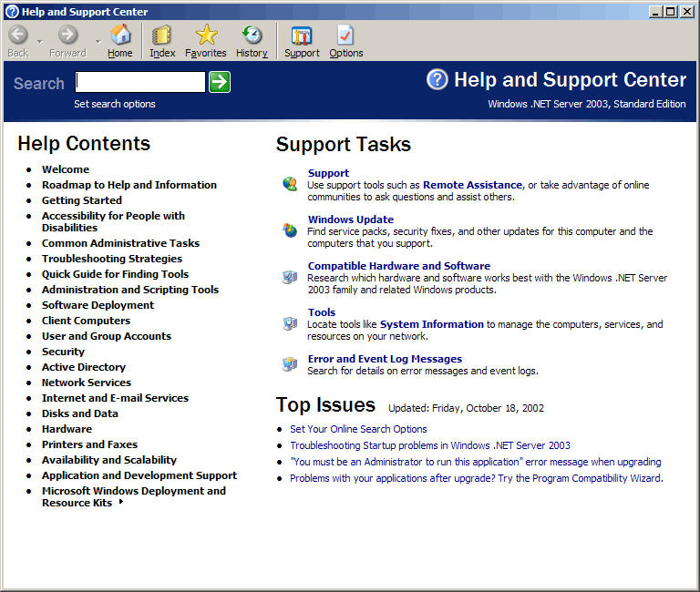Click Error and Event Log Messages icon
The width and height of the screenshot is (700, 592).
(290, 364)
